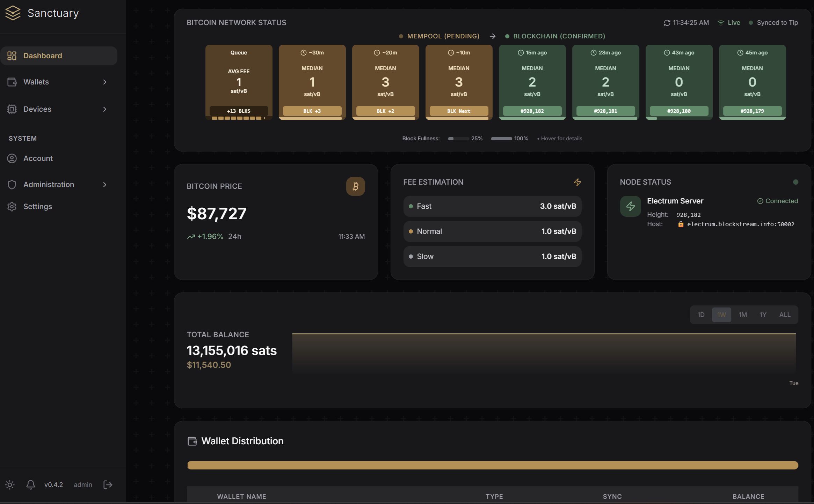
Task: Click the $87,727 price value
Action: tap(217, 213)
